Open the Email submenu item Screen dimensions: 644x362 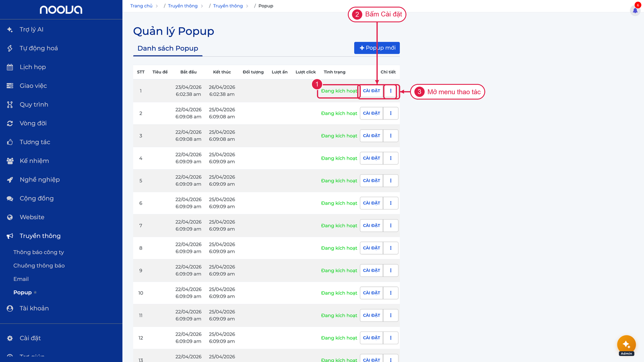pyautogui.click(x=21, y=279)
